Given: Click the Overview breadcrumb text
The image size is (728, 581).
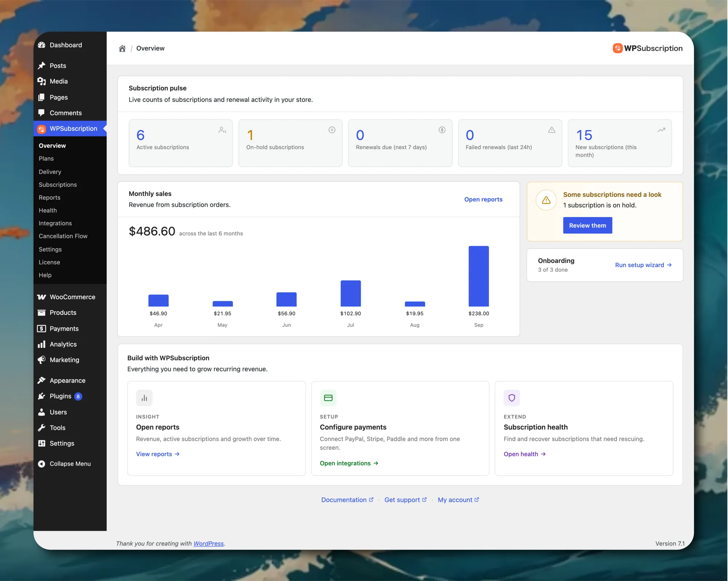Looking at the screenshot, I should (x=150, y=48).
